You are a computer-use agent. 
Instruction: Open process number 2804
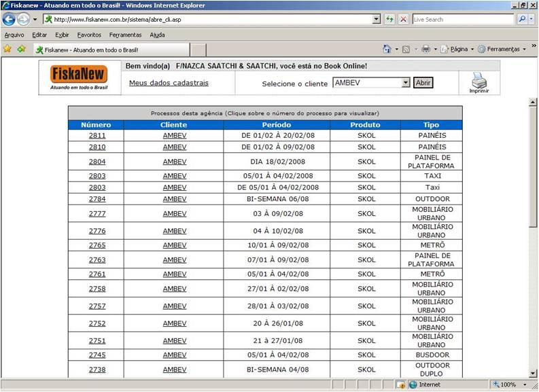(97, 162)
